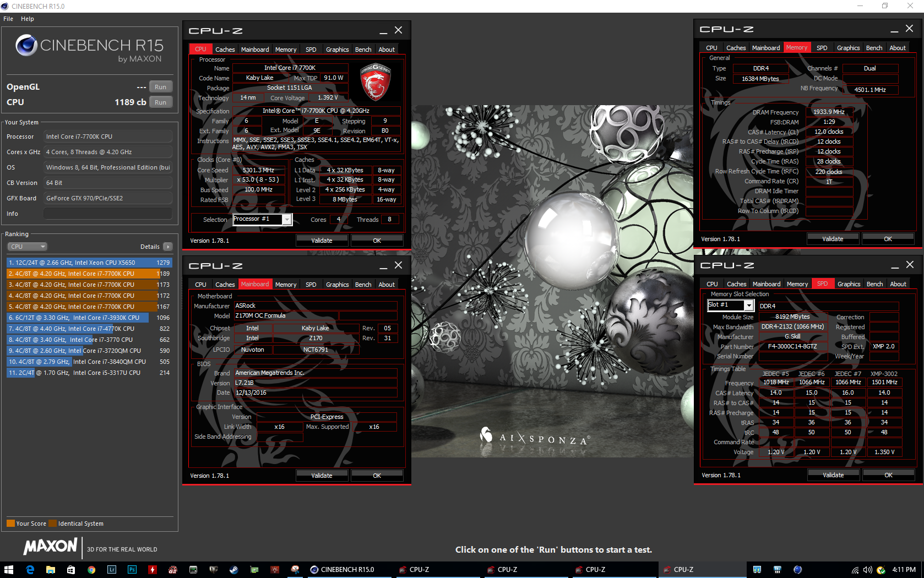Image resolution: width=924 pixels, height=578 pixels.
Task: Launch Google Chrome from the taskbar
Action: click(91, 570)
